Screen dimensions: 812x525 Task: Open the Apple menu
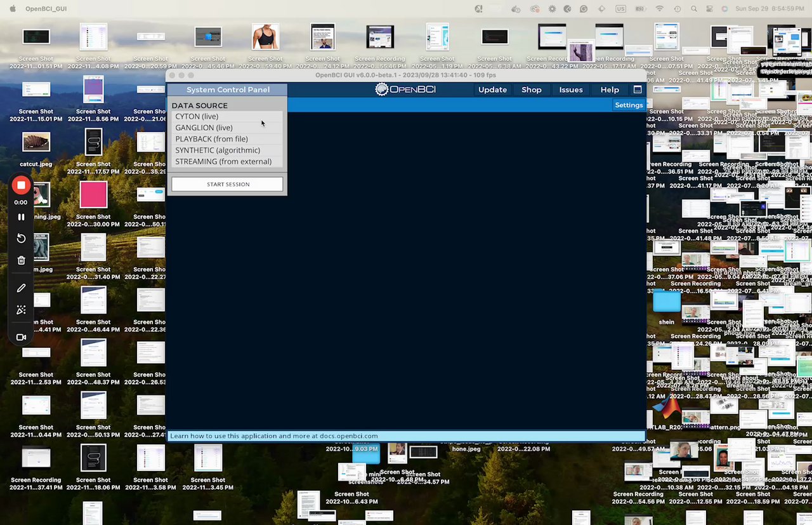[x=13, y=9]
